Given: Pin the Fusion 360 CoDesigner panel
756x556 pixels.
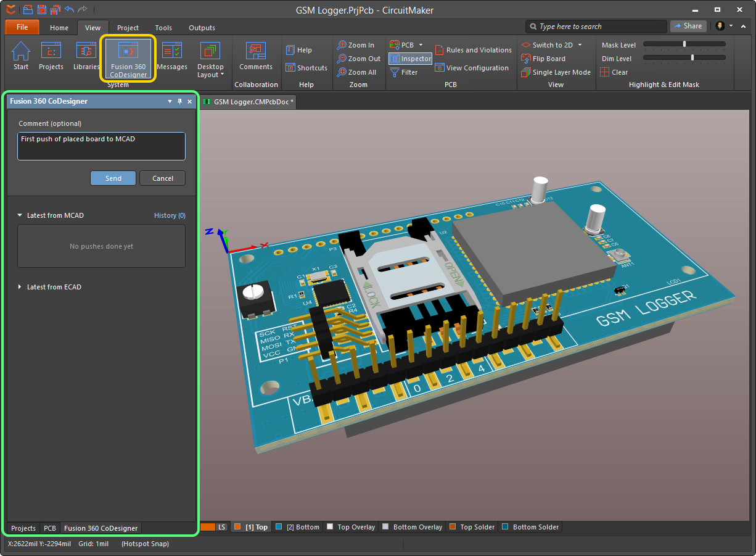Looking at the screenshot, I should [x=180, y=101].
